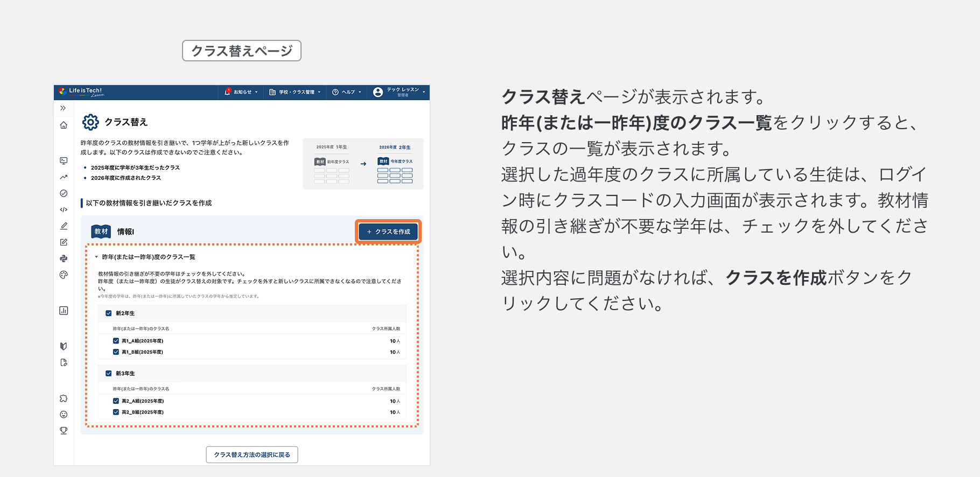Click the Life is Tech! Lesson logo
Image resolution: width=980 pixels, height=477 pixels.
[81, 92]
